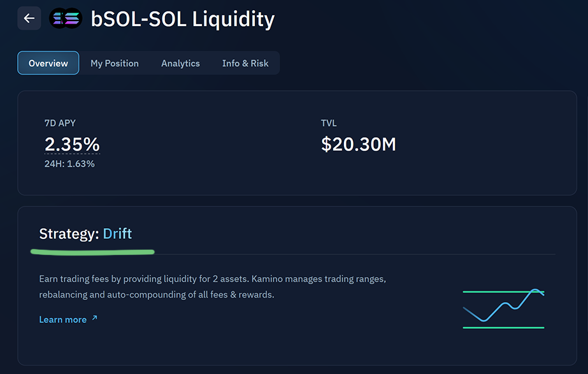Click the TVL label
Screen dimensions: 588x374
tap(329, 123)
